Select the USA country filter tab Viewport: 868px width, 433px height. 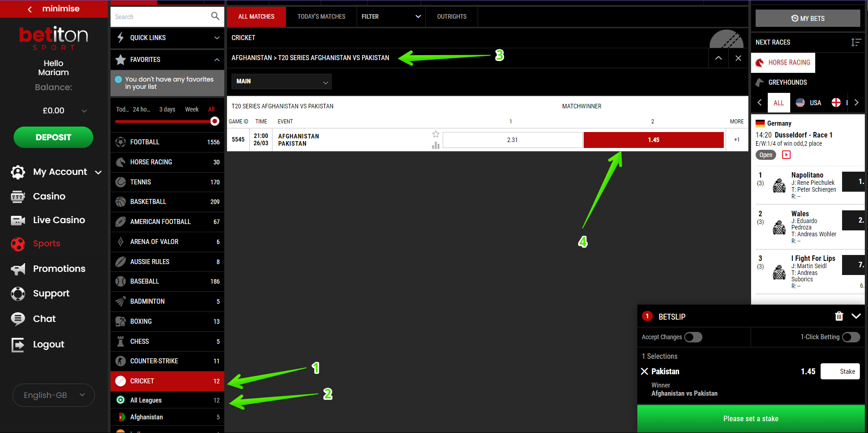point(808,103)
